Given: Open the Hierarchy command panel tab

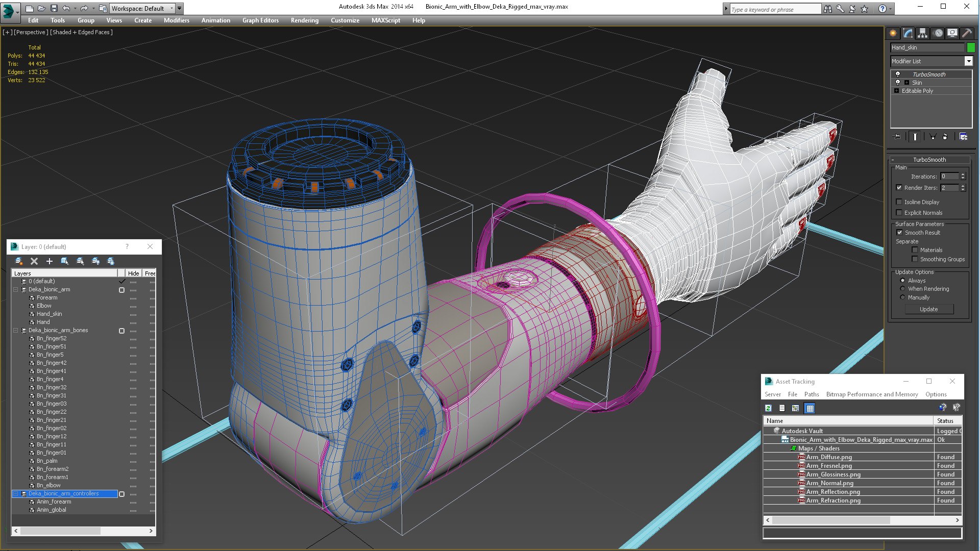Looking at the screenshot, I should point(922,33).
